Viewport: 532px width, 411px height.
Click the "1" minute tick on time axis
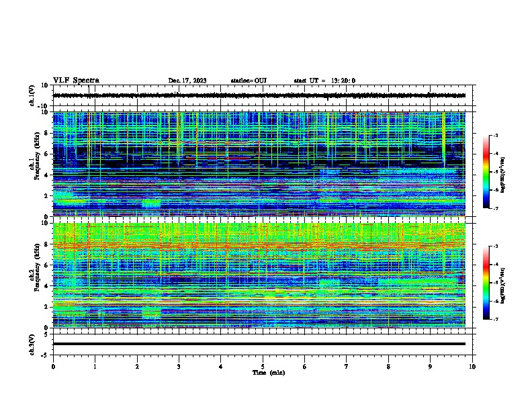coord(95,367)
